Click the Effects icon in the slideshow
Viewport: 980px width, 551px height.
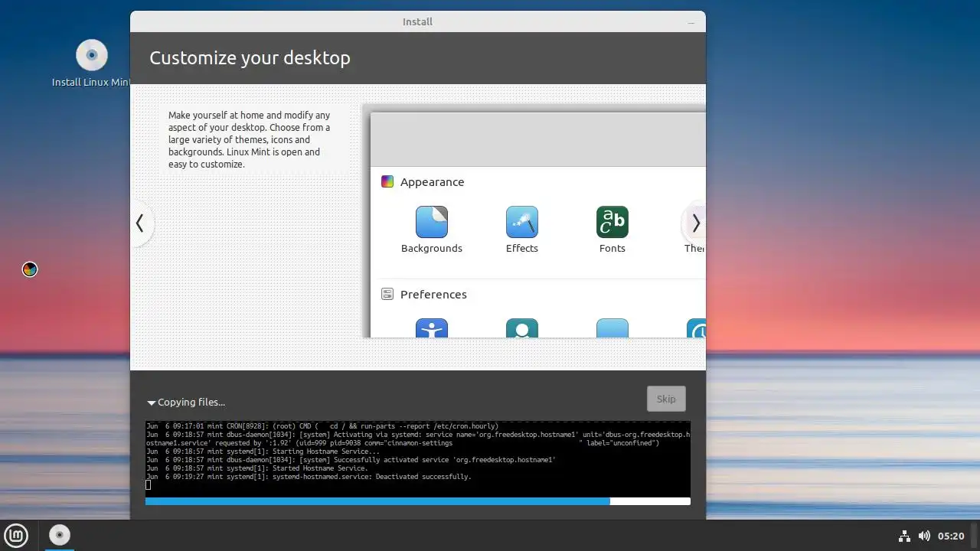(522, 222)
